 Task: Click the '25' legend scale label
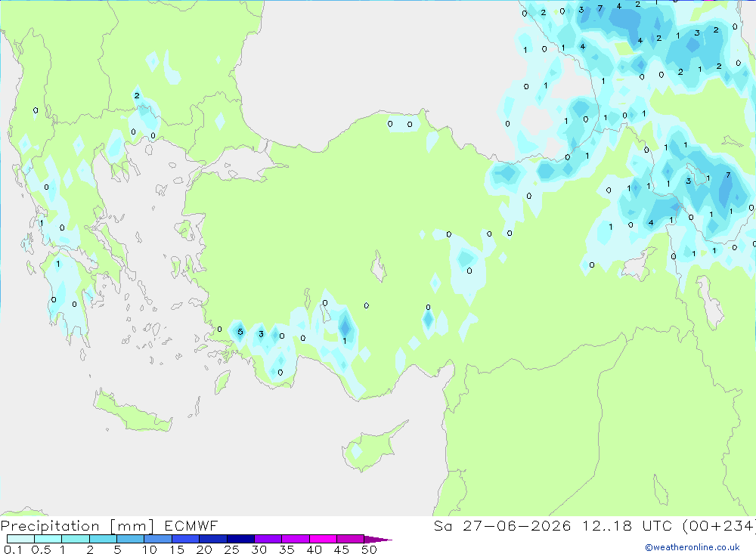coord(231,549)
